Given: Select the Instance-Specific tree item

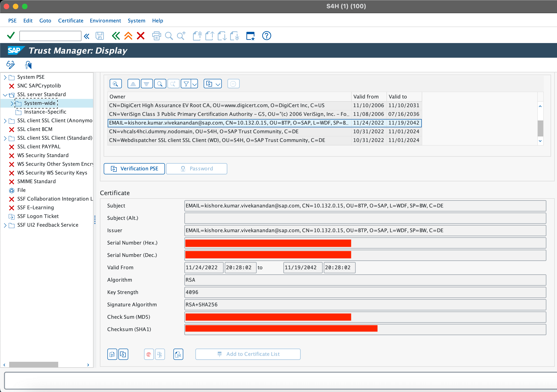Looking at the screenshot, I should click(x=45, y=112).
